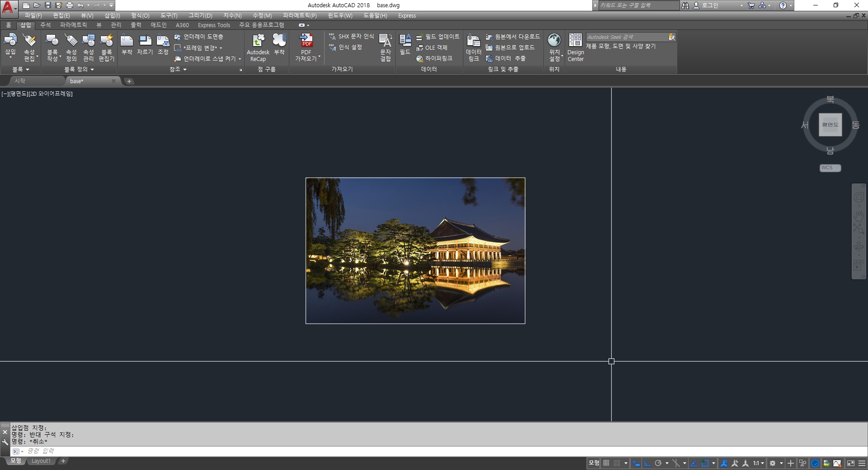Click the 자르기 (Clip) reference tool
Viewport: 868px width, 470px height.
[x=145, y=44]
